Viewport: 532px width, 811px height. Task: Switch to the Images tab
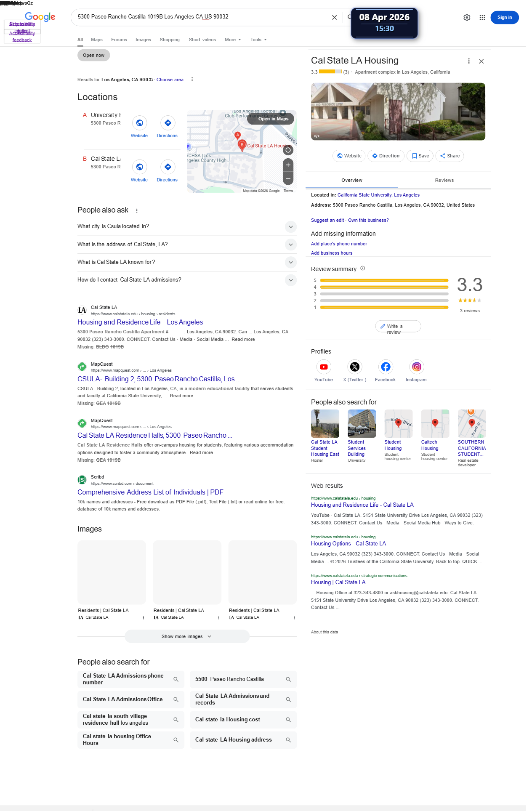[143, 40]
